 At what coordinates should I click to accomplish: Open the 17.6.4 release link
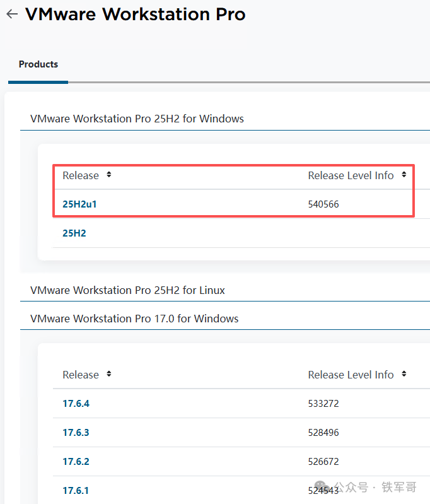point(76,404)
